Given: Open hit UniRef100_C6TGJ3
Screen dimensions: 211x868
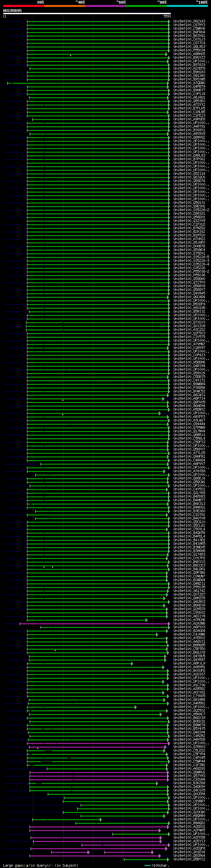Looking at the screenshot, I should (190, 40).
